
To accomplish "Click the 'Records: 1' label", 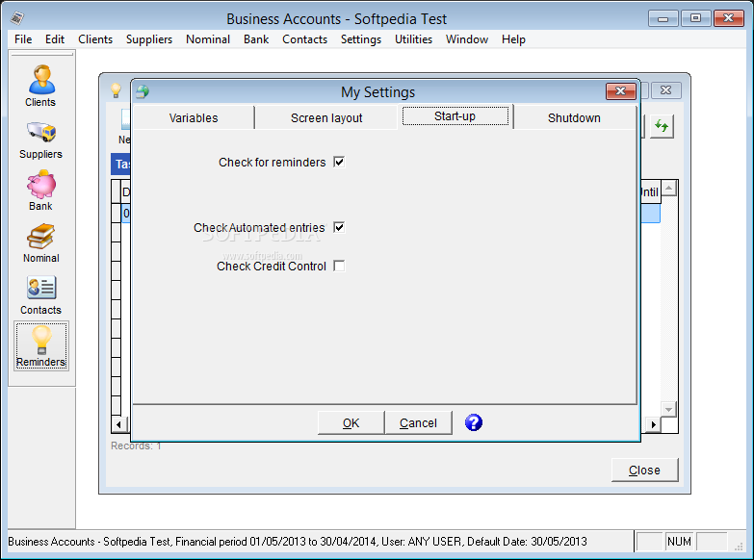I will pyautogui.click(x=136, y=446).
